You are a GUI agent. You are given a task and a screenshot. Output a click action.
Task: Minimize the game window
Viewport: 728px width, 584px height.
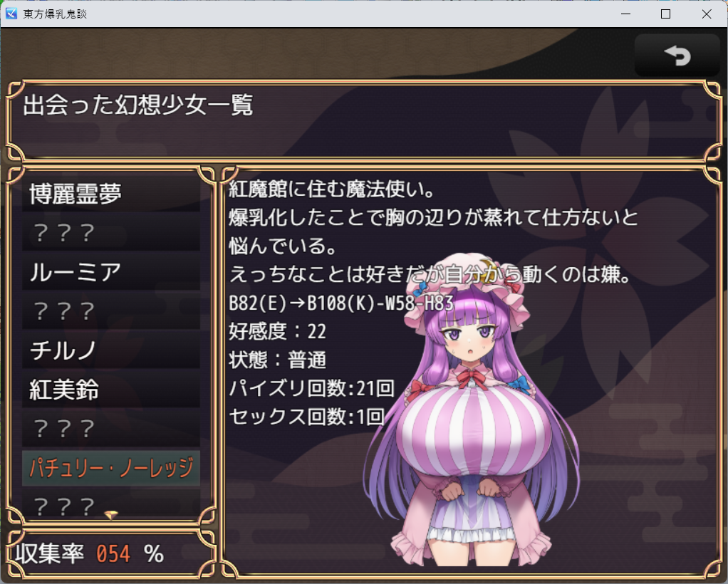[626, 14]
